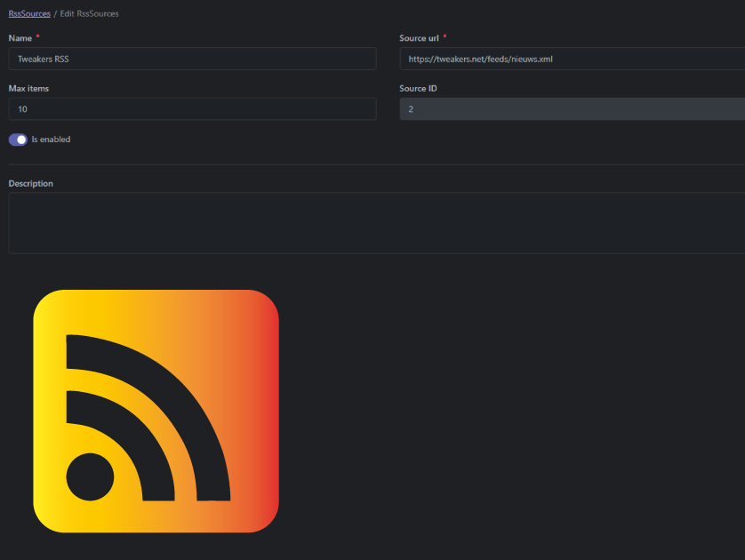Click the Max items label
The height and width of the screenshot is (560, 745).
tap(28, 88)
